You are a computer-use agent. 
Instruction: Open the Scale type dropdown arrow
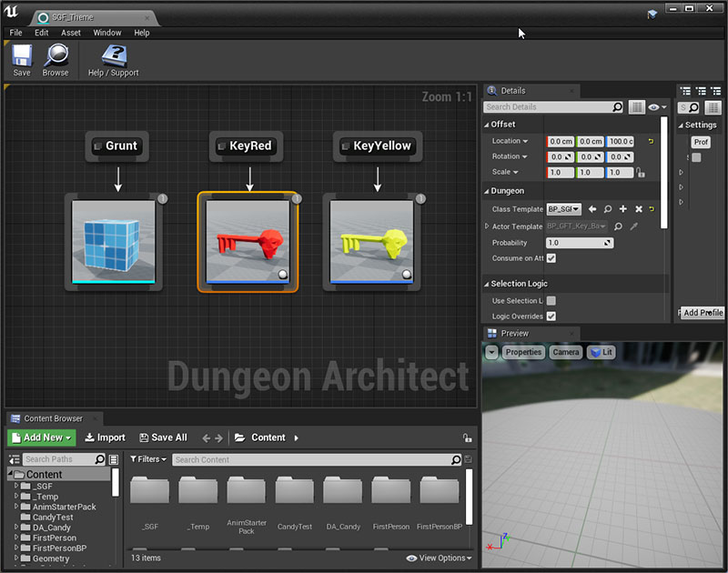click(515, 172)
